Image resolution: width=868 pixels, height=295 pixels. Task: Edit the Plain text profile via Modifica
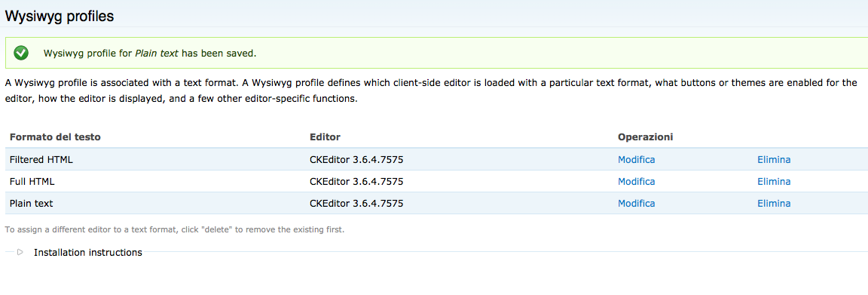pyautogui.click(x=636, y=204)
